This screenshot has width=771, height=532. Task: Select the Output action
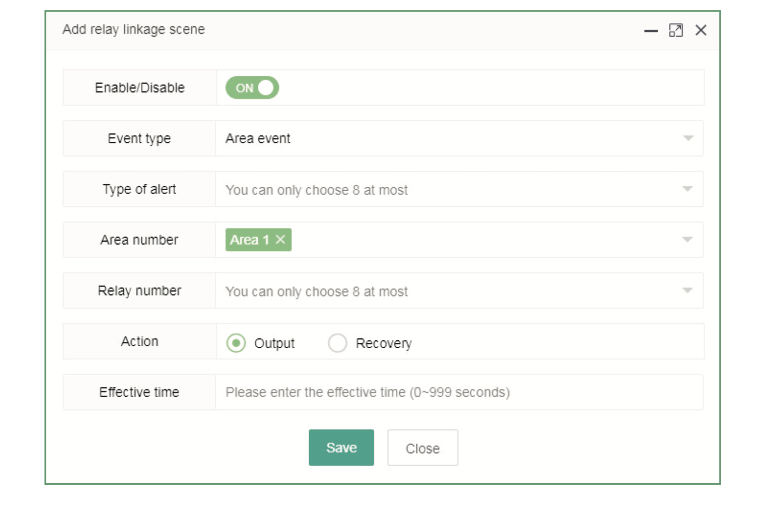(x=236, y=343)
